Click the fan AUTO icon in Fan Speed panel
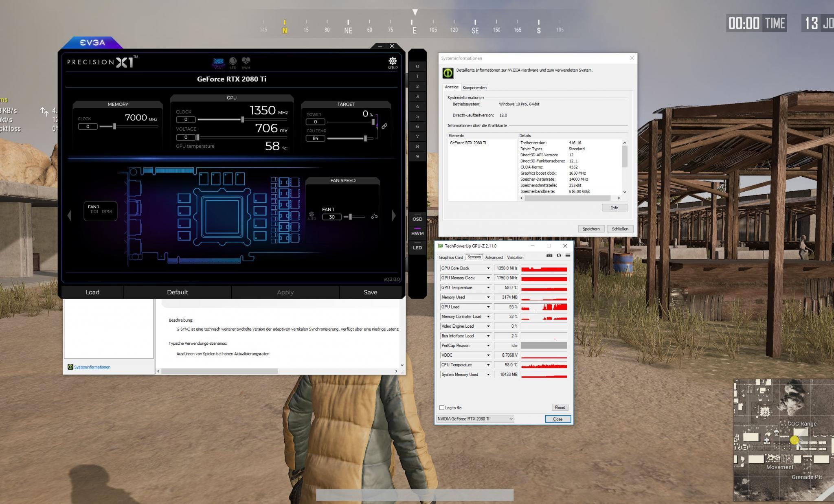The height and width of the screenshot is (504, 834). pyautogui.click(x=312, y=216)
